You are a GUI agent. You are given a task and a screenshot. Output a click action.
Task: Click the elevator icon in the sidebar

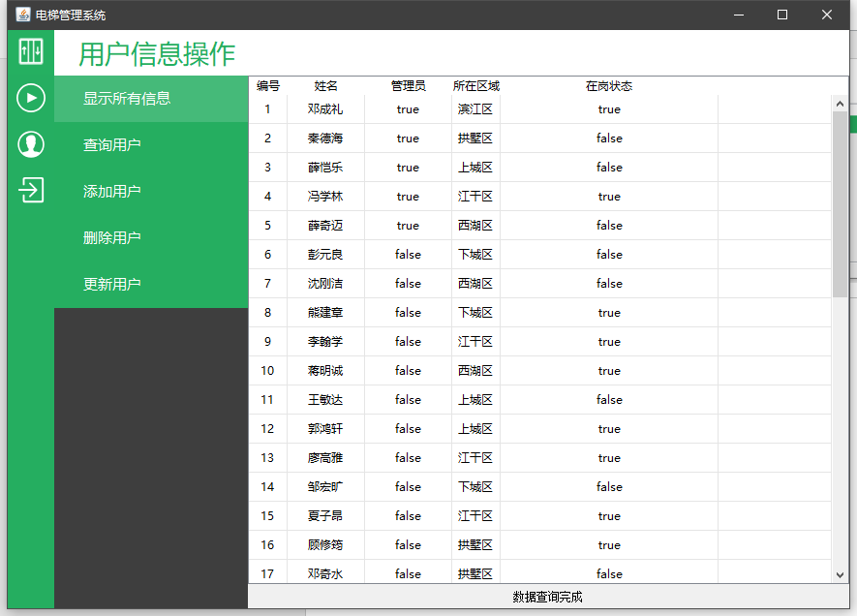click(31, 52)
